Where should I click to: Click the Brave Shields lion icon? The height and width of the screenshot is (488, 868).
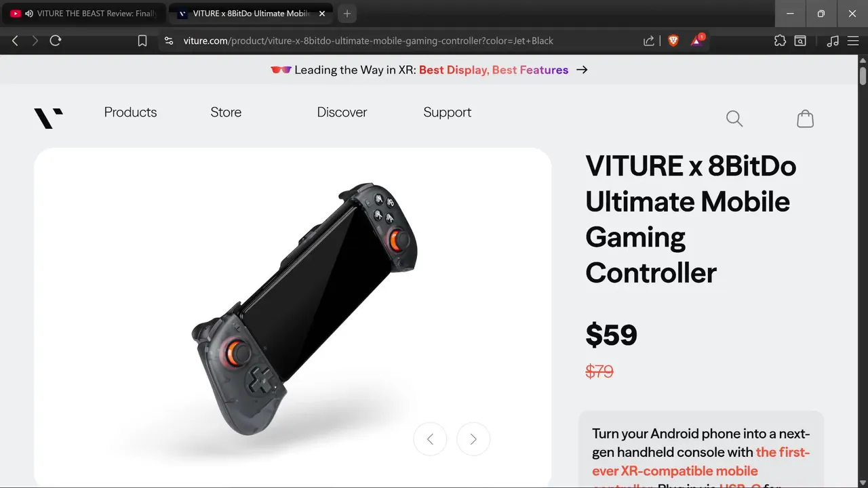pos(673,41)
